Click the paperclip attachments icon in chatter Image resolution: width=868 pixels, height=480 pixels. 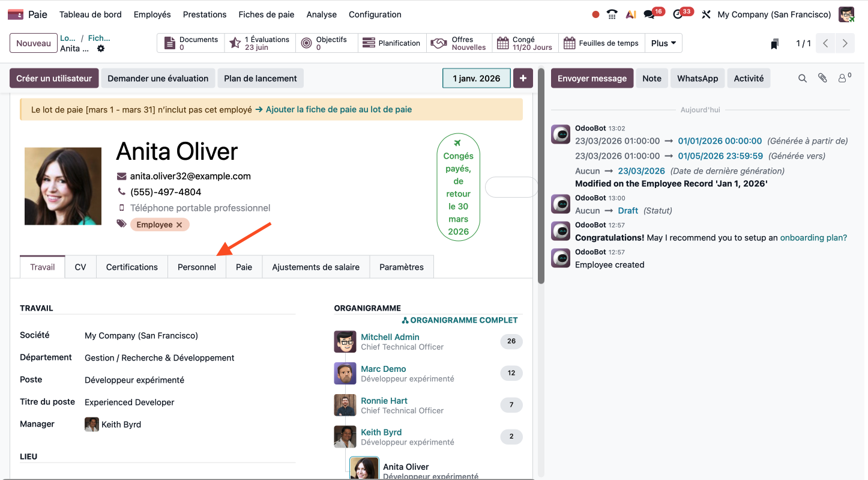click(x=822, y=78)
